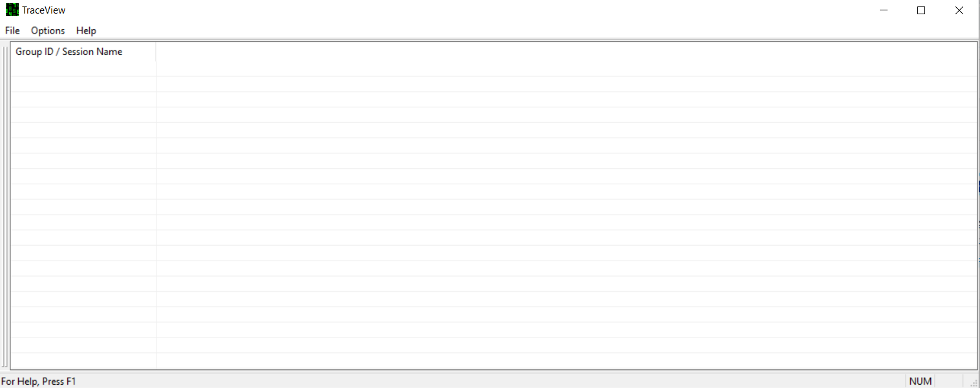This screenshot has height=388, width=980.
Task: Click the For Help, Press F1 status text
Action: (39, 381)
